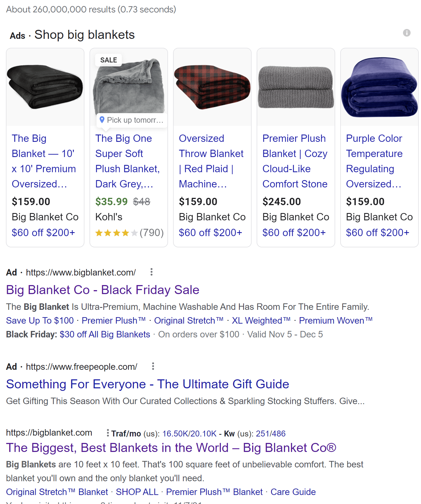Image resolution: width=421 pixels, height=504 pixels.
Task: Open the three-dot menu on the Free People ad
Action: (x=153, y=366)
